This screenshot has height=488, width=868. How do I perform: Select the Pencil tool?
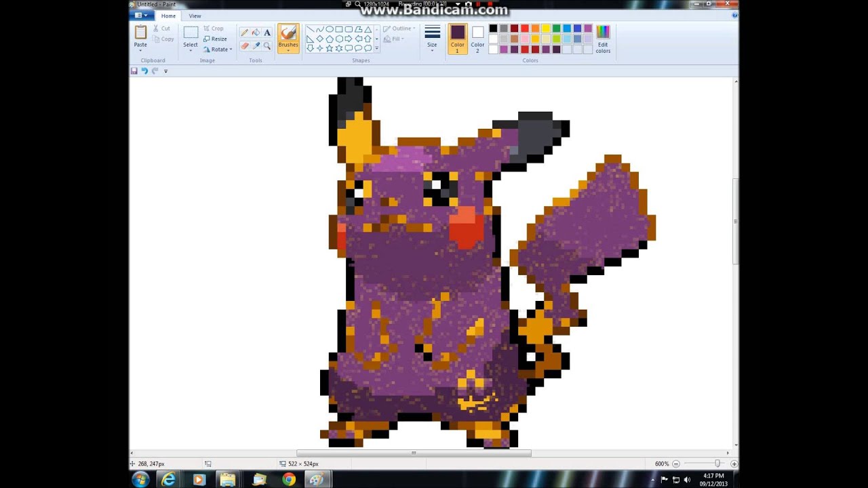pyautogui.click(x=244, y=33)
